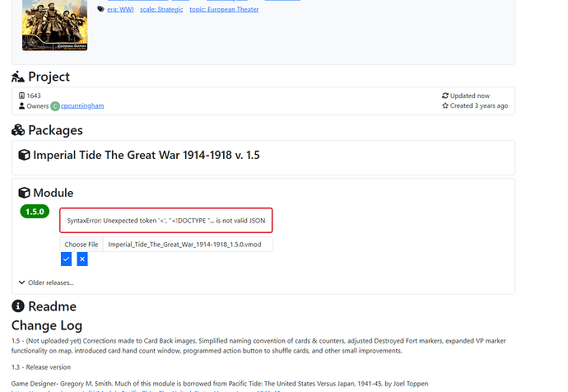
Task: Open the scale: Strategic tag link
Action: [x=165, y=9]
